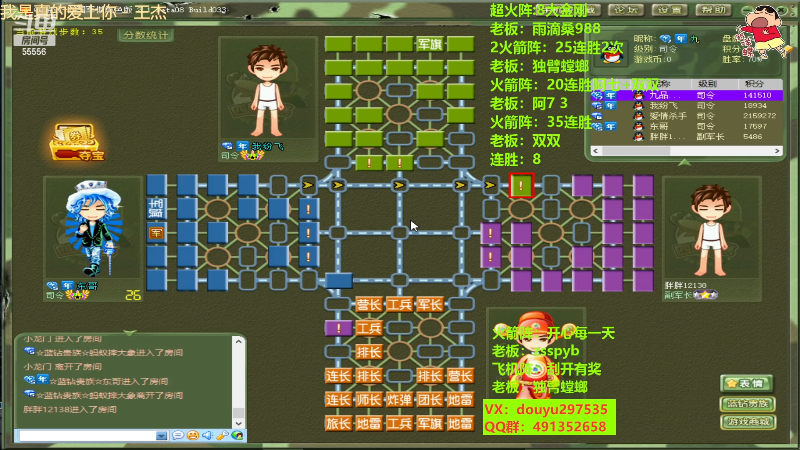
Task: Click chat line 胖胖12138进入了房间
Action: tap(70, 409)
